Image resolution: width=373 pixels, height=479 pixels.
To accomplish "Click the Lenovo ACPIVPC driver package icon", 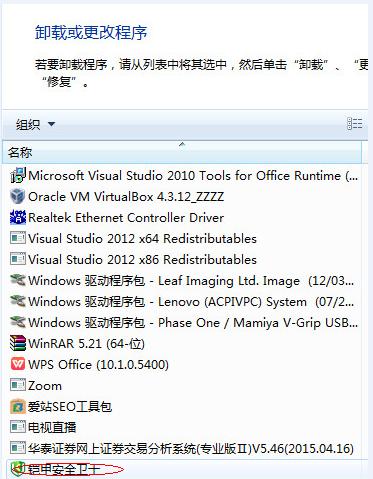I will point(18,301).
